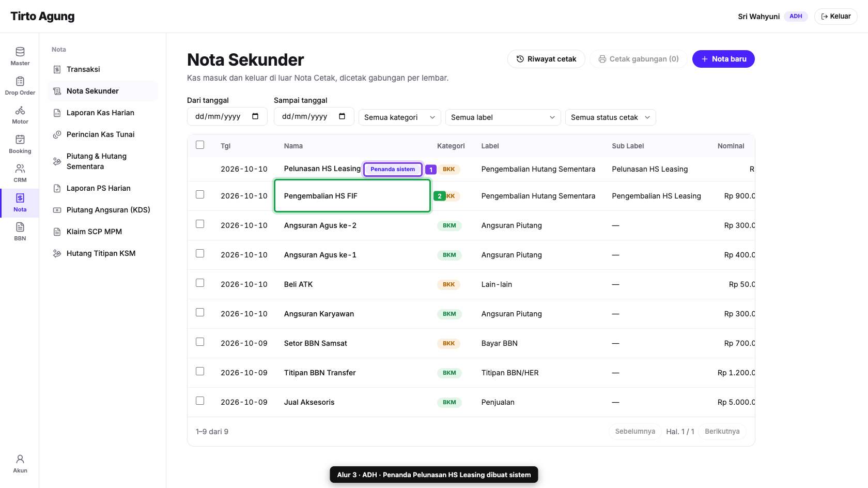Check the Pengembalian HS FIF row checkbox
The width and height of the screenshot is (868, 488).
(x=200, y=194)
